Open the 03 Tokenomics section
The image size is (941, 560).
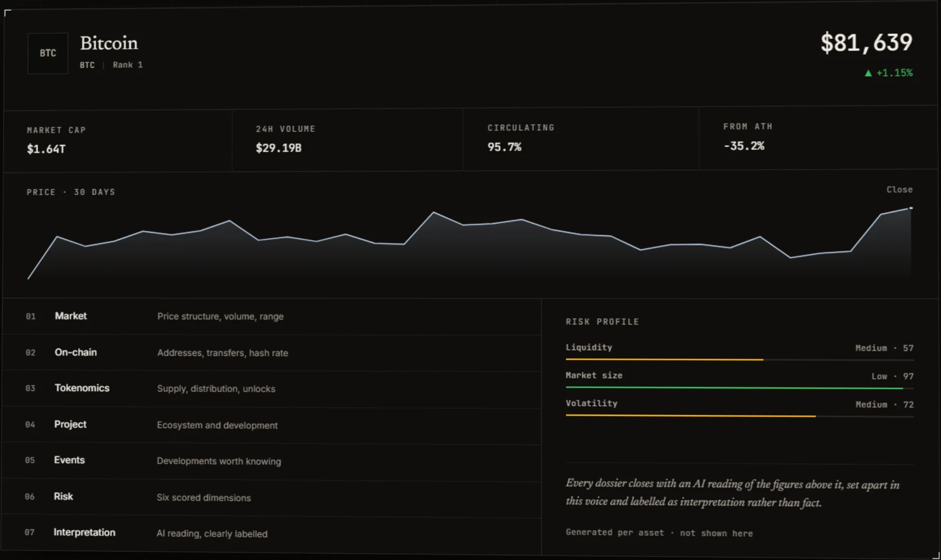[x=272, y=389]
